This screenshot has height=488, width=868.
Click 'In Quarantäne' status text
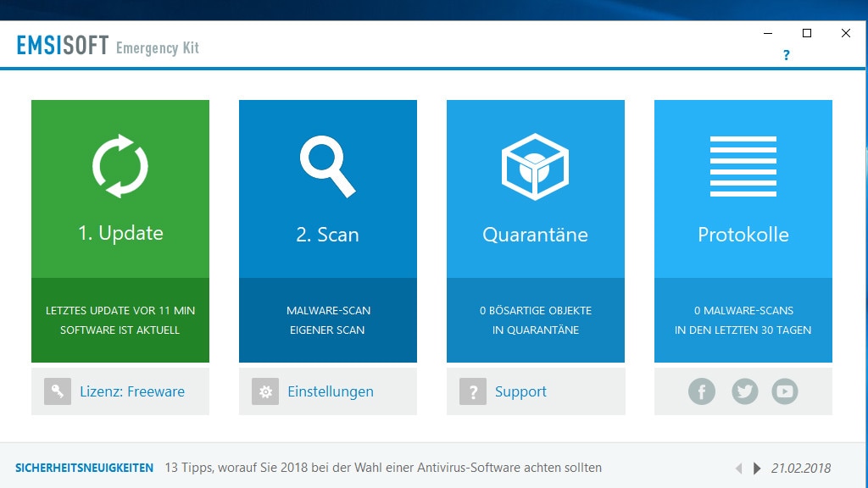[x=536, y=330]
